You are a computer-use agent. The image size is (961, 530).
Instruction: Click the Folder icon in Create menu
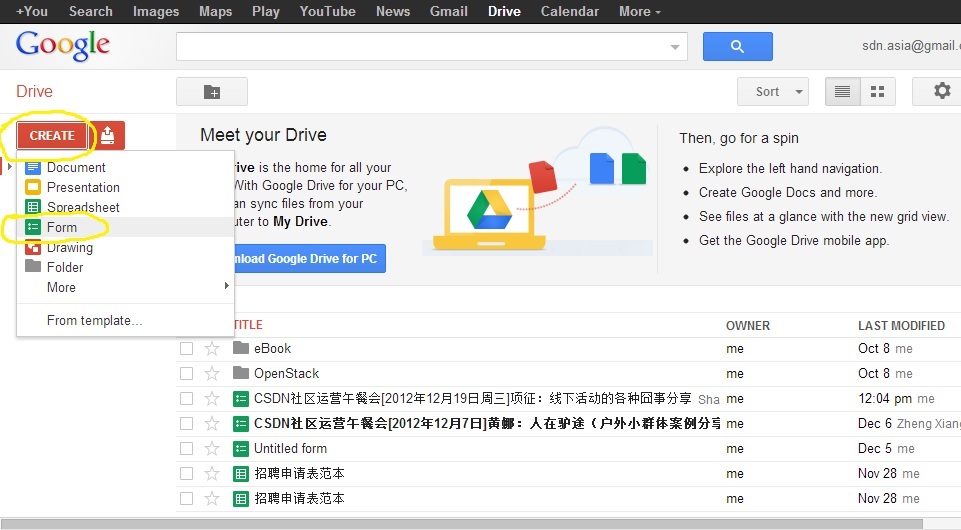click(x=33, y=267)
